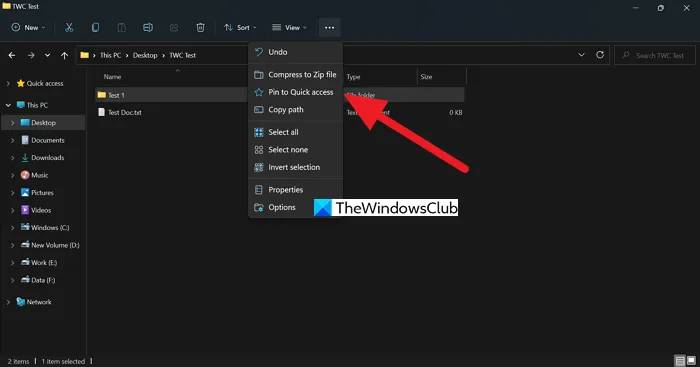The image size is (700, 367).
Task: Expand the Network tree node
Action: click(8, 302)
